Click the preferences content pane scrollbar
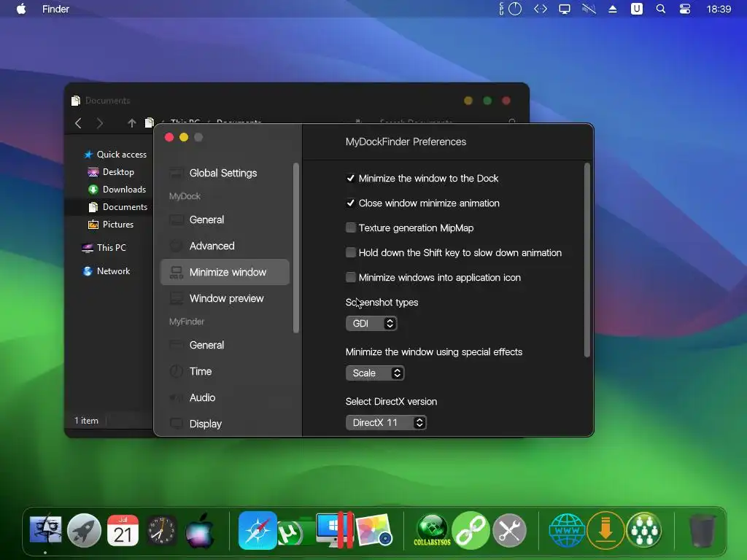747x560 pixels. (587, 260)
